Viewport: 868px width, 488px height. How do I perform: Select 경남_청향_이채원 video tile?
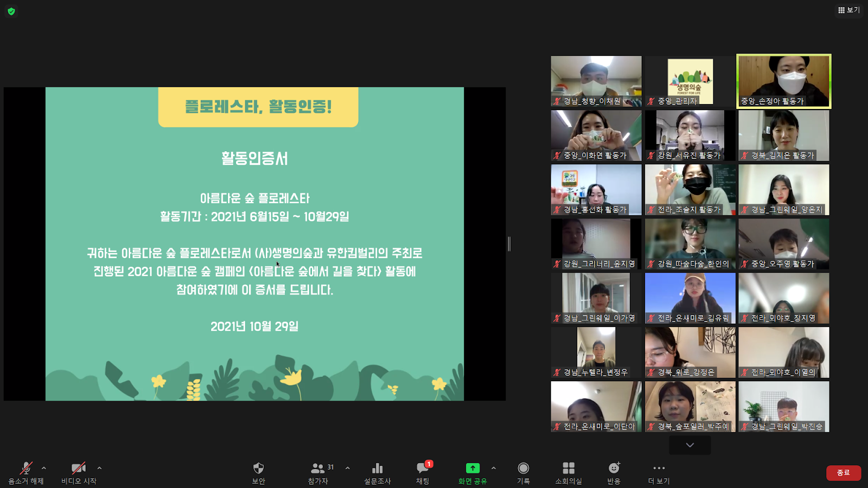pos(596,81)
